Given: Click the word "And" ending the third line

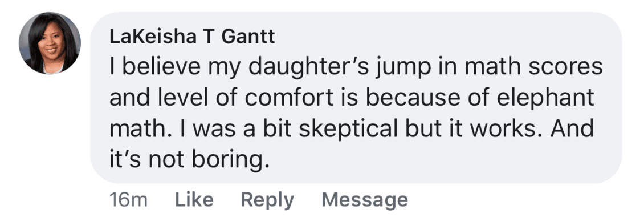Looking at the screenshot, I should tap(573, 129).
